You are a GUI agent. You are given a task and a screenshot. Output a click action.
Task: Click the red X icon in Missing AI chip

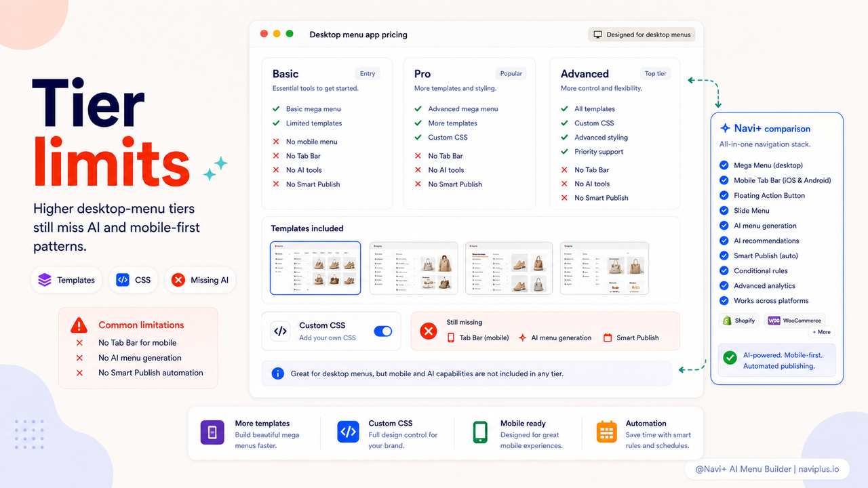click(x=178, y=280)
